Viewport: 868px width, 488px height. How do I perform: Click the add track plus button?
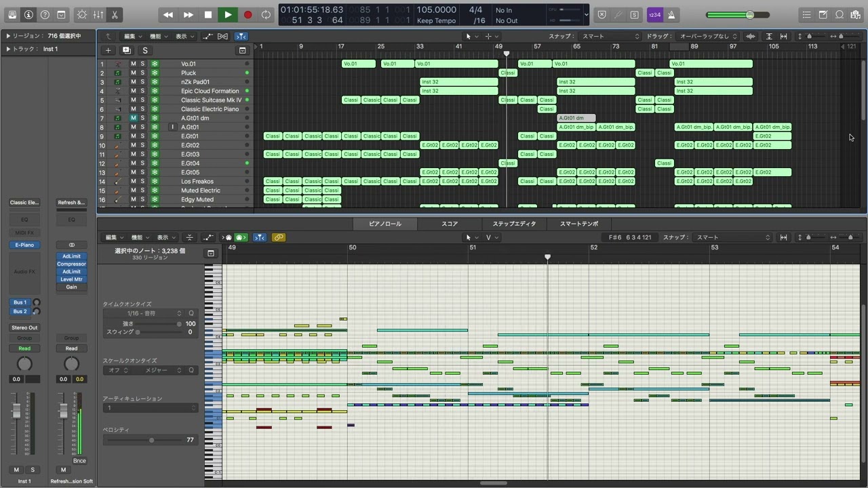point(108,50)
